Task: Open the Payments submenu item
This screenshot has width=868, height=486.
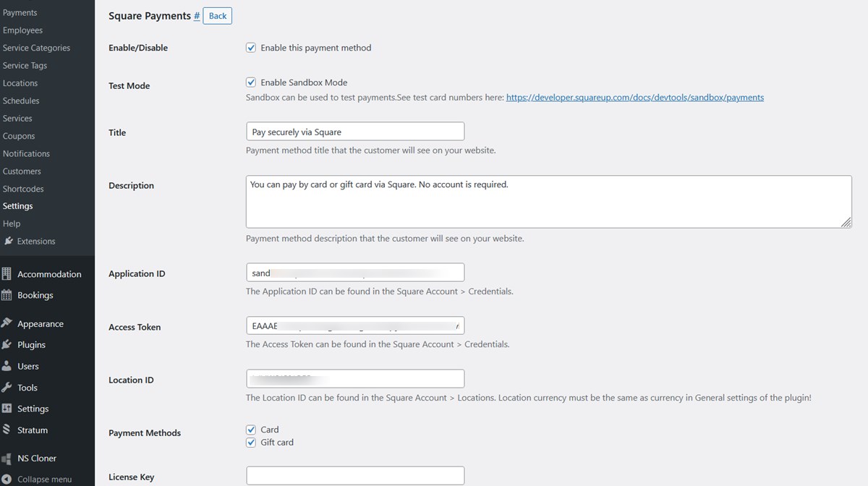Action: pos(20,12)
